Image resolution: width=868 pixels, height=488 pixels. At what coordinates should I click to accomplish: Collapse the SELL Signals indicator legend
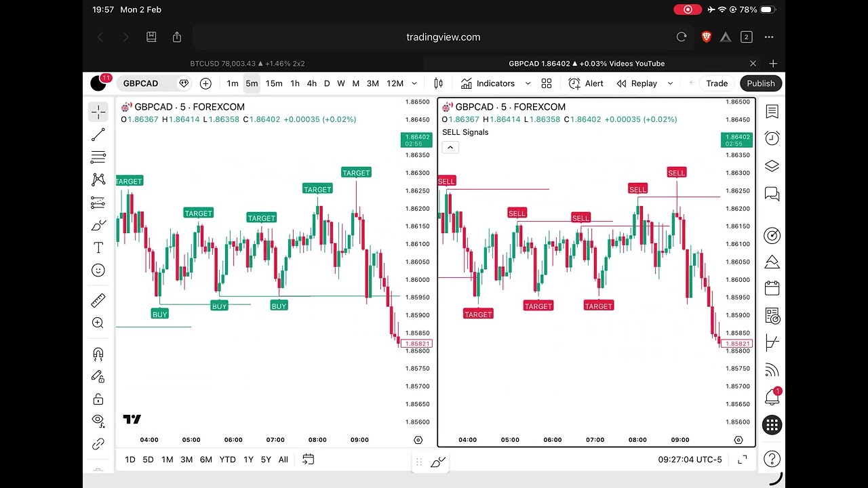pyautogui.click(x=450, y=147)
